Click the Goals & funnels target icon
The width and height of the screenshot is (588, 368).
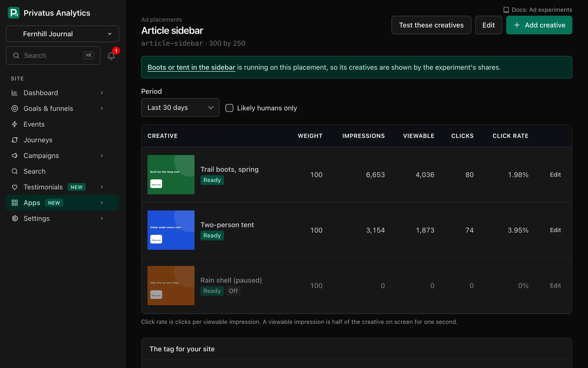pos(15,108)
